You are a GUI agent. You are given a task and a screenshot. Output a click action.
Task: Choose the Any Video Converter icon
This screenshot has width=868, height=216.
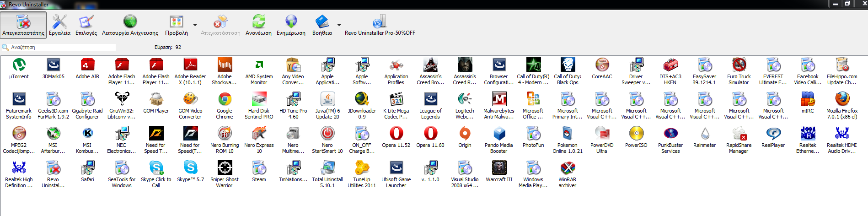click(293, 65)
